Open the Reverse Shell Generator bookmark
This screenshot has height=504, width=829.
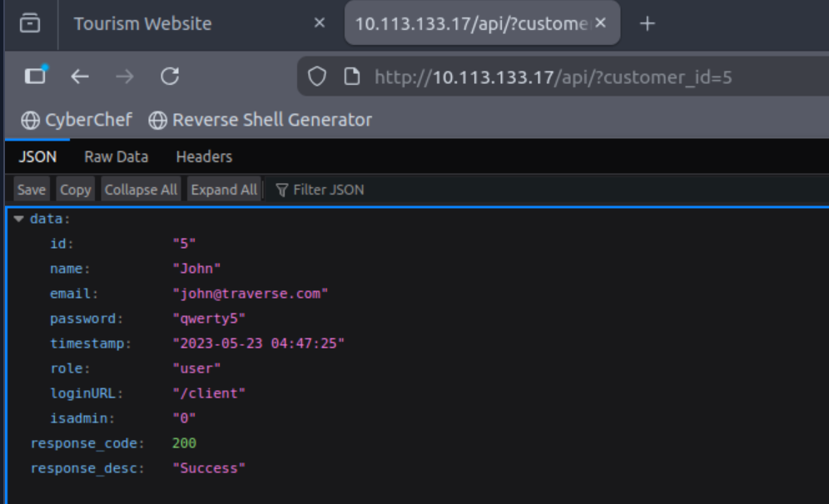coord(261,120)
